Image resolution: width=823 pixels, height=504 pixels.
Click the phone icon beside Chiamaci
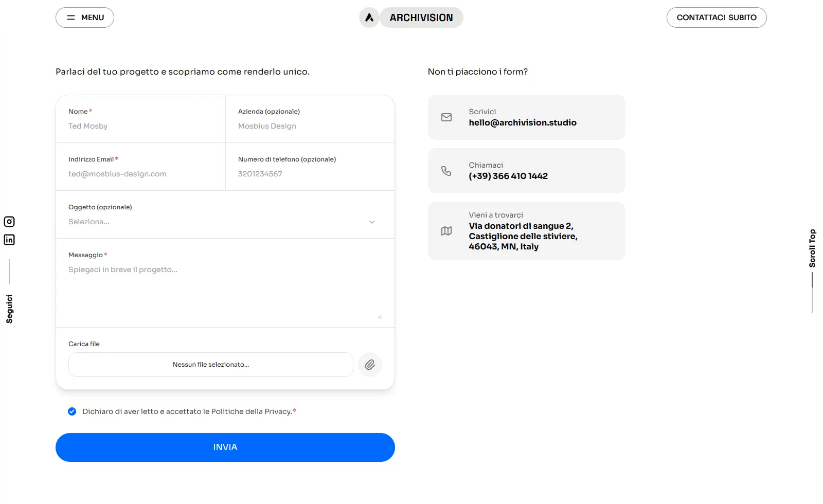click(x=446, y=171)
